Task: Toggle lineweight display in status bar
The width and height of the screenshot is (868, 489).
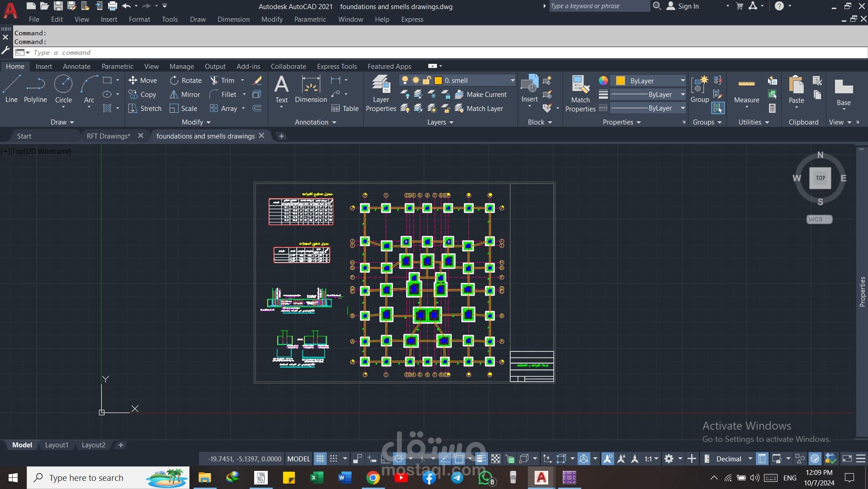Action: pyautogui.click(x=481, y=459)
